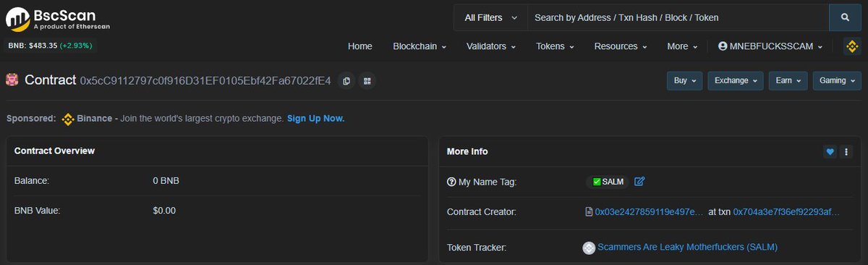Open the Binance chain icon menu
This screenshot has height=265, width=868.
point(852,46)
